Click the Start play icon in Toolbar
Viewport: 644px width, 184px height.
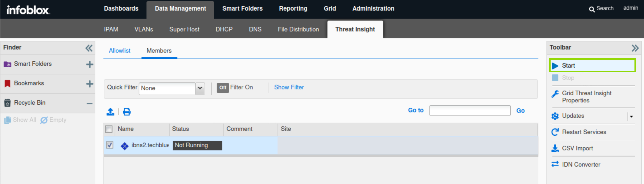coord(555,66)
